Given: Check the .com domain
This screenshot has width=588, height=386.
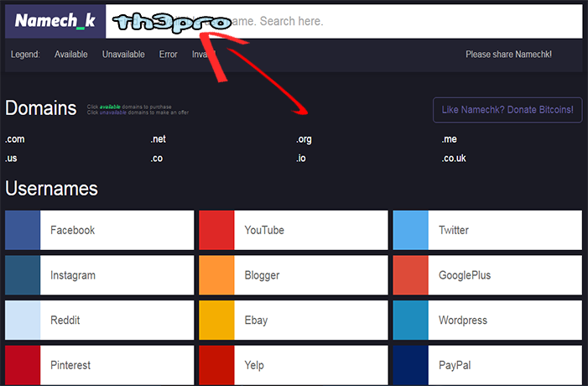Looking at the screenshot, I should click(15, 139).
